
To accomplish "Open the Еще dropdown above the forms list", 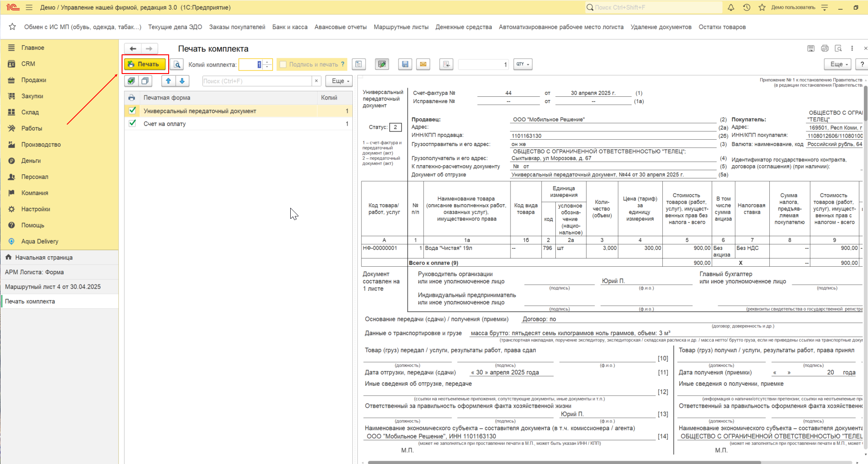I will (x=339, y=81).
